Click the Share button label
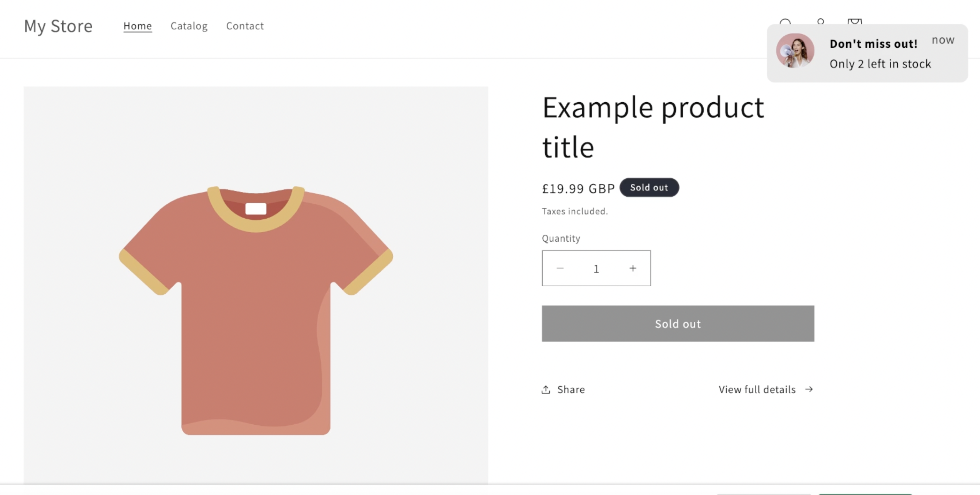Viewport: 980px width, 495px height. click(571, 389)
